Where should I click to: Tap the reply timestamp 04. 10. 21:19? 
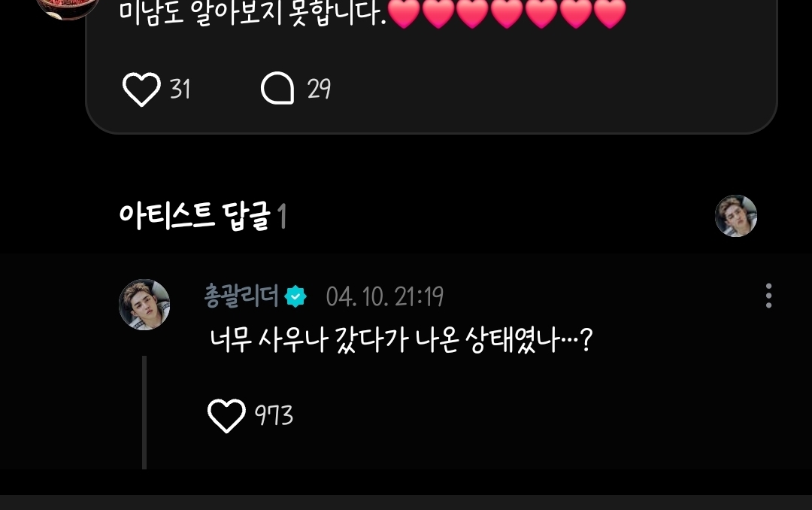tap(385, 297)
